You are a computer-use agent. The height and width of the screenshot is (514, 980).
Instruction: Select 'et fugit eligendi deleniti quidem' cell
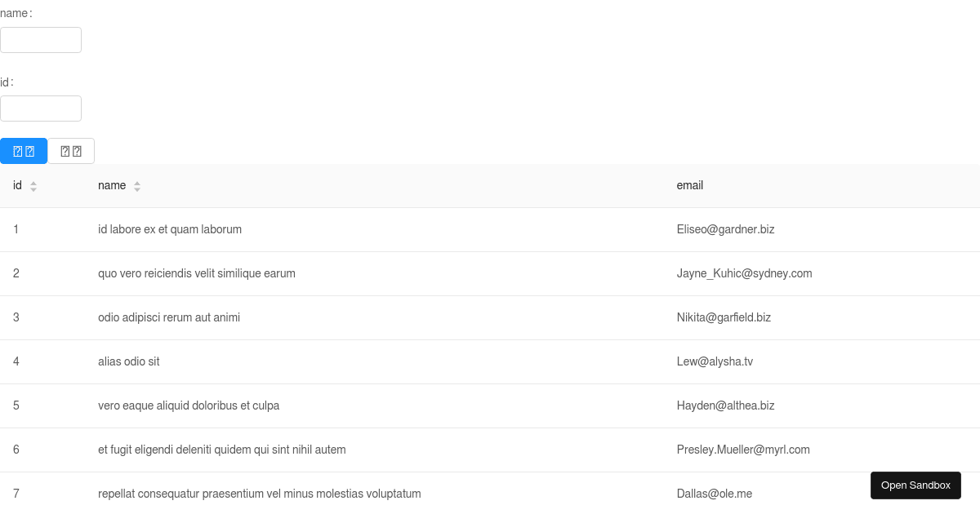pos(374,450)
